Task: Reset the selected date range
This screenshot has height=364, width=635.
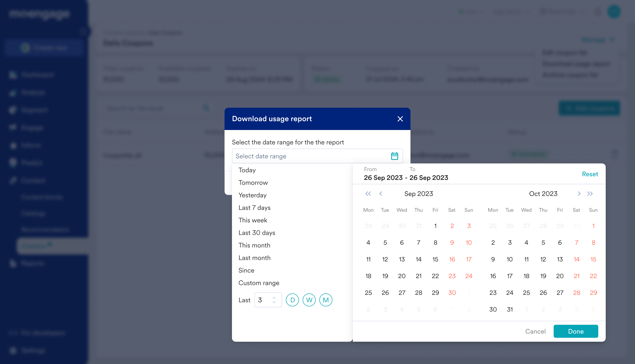Action: point(590,174)
